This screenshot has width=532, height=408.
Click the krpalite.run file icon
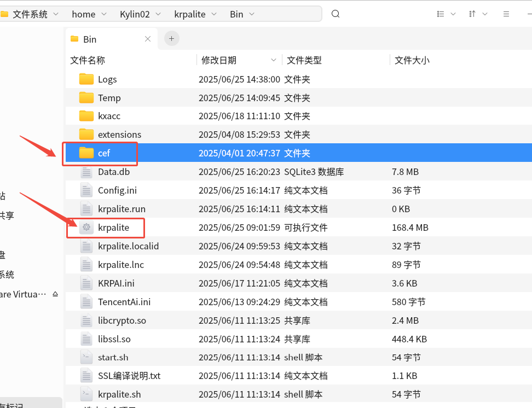pyautogui.click(x=86, y=208)
